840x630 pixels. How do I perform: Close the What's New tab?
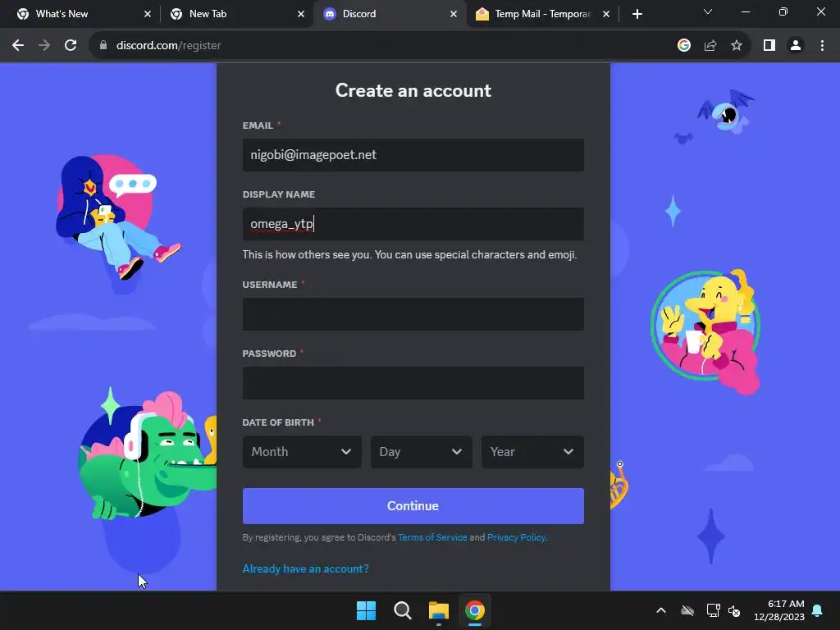click(x=148, y=14)
